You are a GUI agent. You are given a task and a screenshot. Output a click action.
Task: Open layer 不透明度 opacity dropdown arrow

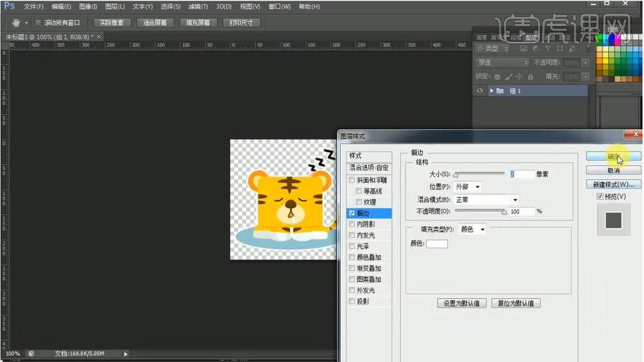pos(585,62)
